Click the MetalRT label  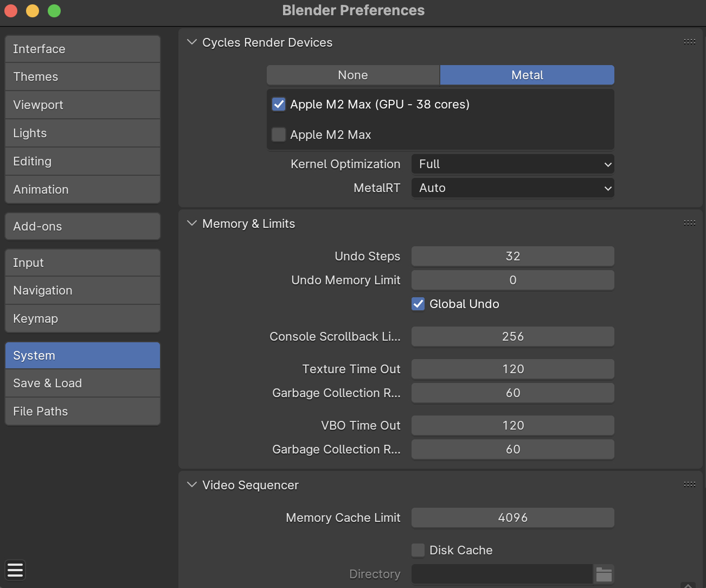tap(377, 188)
